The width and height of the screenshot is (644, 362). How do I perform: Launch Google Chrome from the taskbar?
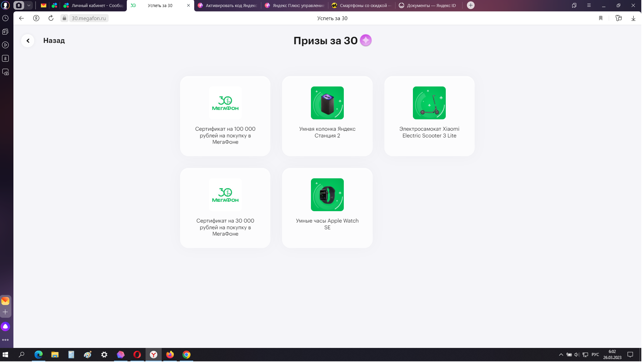(186, 355)
